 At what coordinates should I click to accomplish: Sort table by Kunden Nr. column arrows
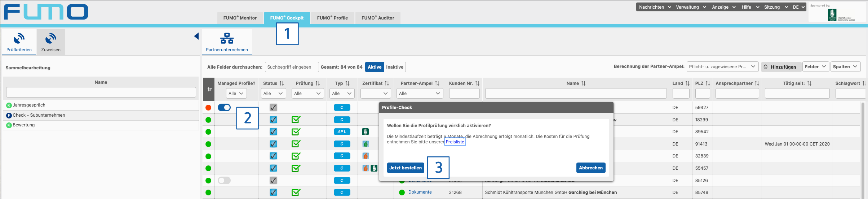[x=477, y=83]
